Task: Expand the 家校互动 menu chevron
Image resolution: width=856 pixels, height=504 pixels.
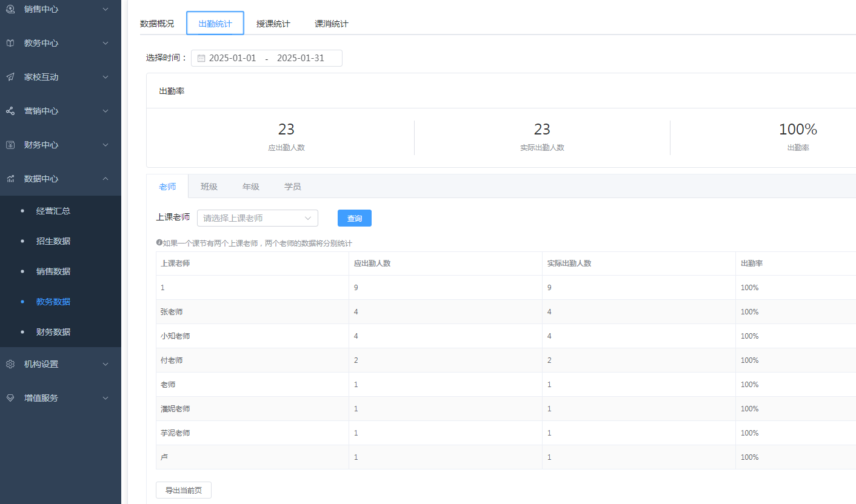Action: [105, 77]
